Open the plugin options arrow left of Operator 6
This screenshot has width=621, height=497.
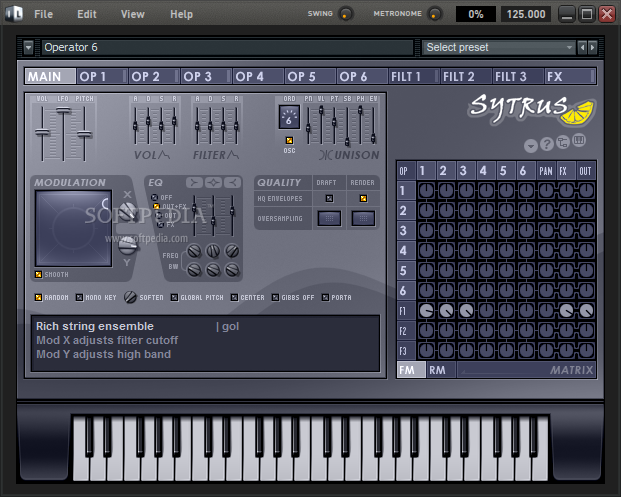pyautogui.click(x=28, y=48)
